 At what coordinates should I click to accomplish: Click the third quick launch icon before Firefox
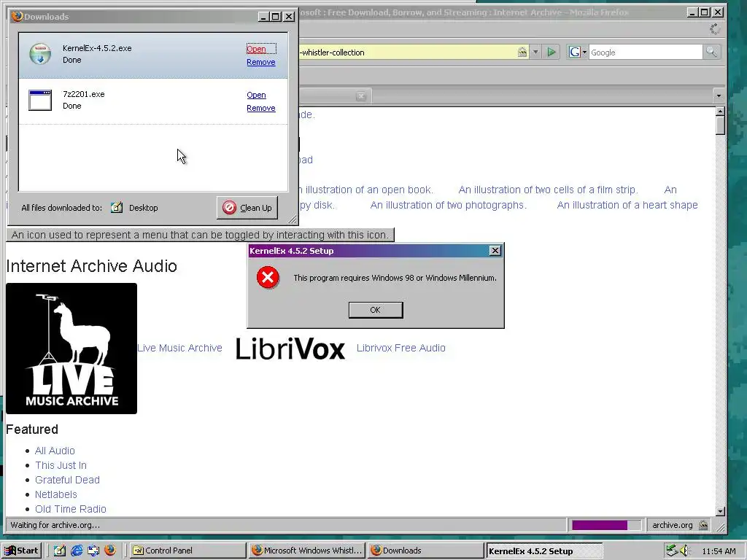tap(93, 551)
